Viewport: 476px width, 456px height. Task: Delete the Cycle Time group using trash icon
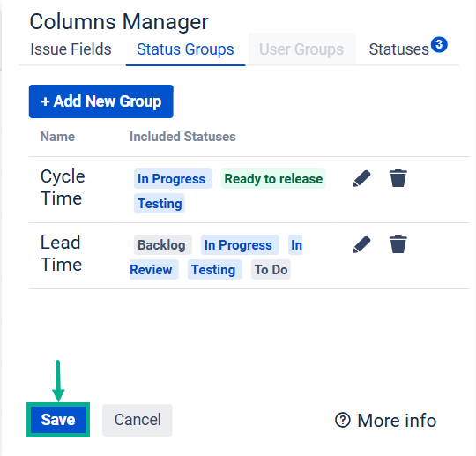point(398,178)
